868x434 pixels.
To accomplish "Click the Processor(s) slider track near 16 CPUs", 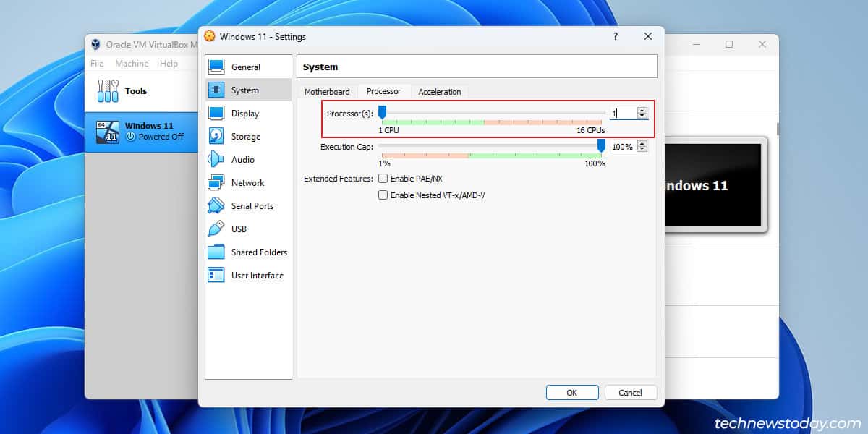I will pyautogui.click(x=600, y=112).
